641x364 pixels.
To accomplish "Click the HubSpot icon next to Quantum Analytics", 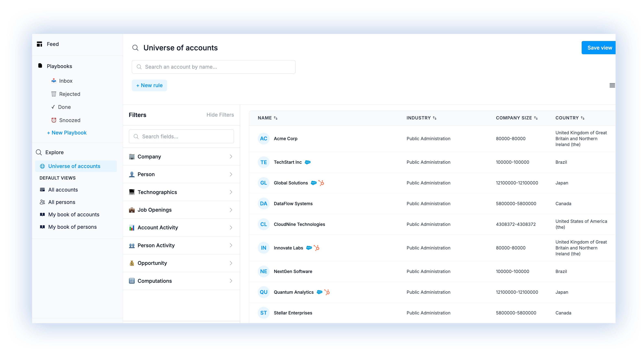I will [x=327, y=292].
